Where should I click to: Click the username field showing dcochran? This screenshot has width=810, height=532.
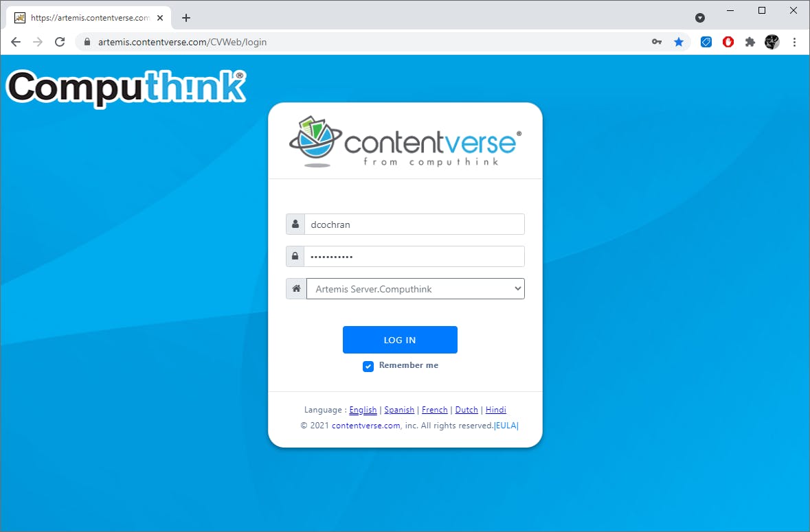pyautogui.click(x=414, y=224)
